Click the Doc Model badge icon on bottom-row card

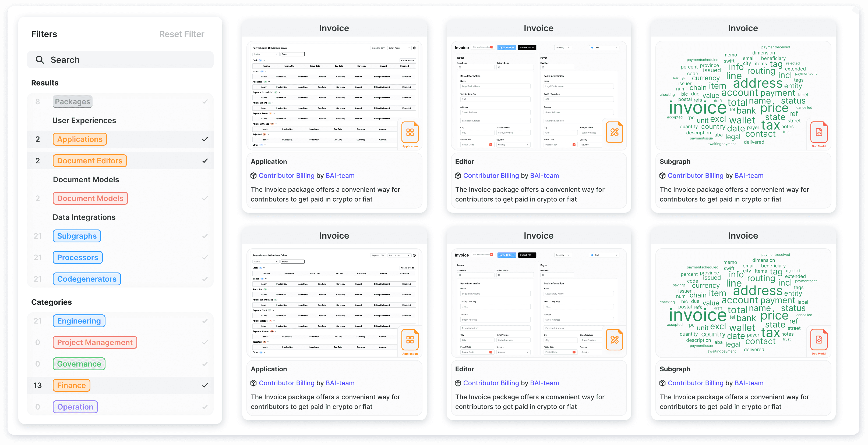tap(818, 340)
